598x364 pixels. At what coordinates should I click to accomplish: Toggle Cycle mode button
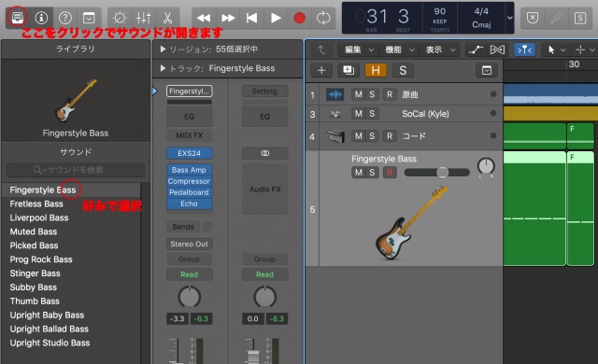click(x=323, y=18)
